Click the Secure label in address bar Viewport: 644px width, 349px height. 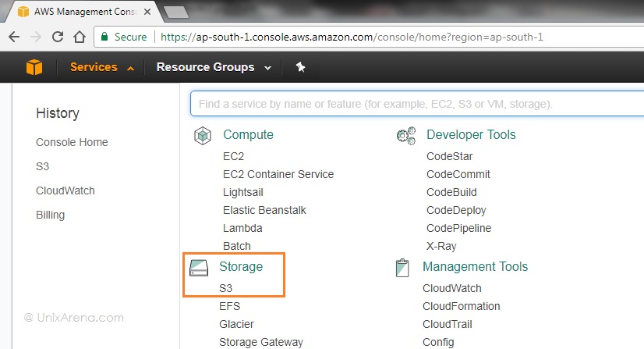(x=130, y=37)
